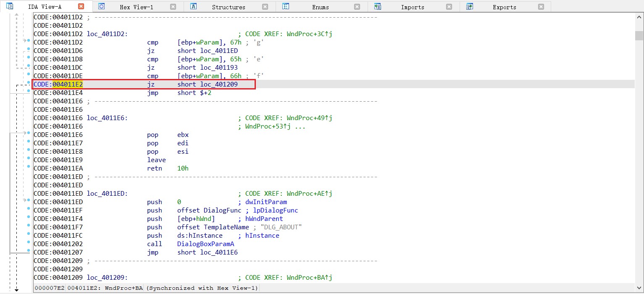Click the label 'loc_4011E6:'
This screenshot has height=294, width=644.
(107, 118)
